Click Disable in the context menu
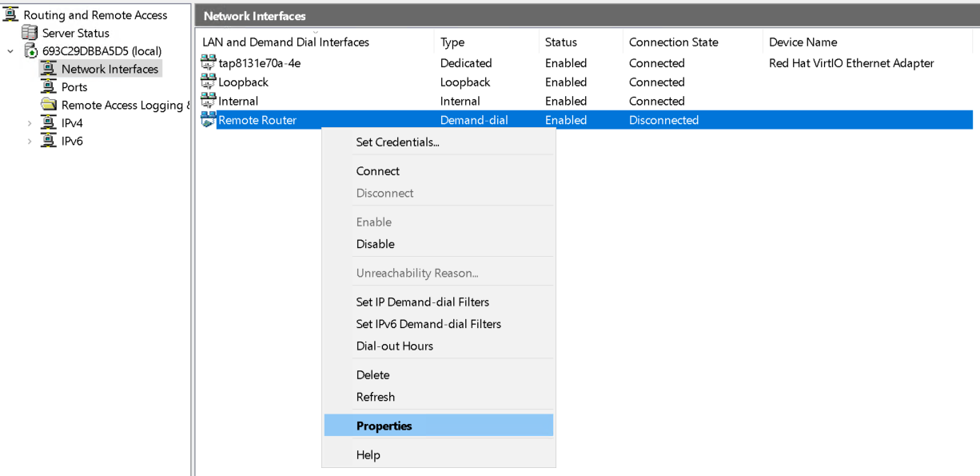980x476 pixels. tap(376, 244)
